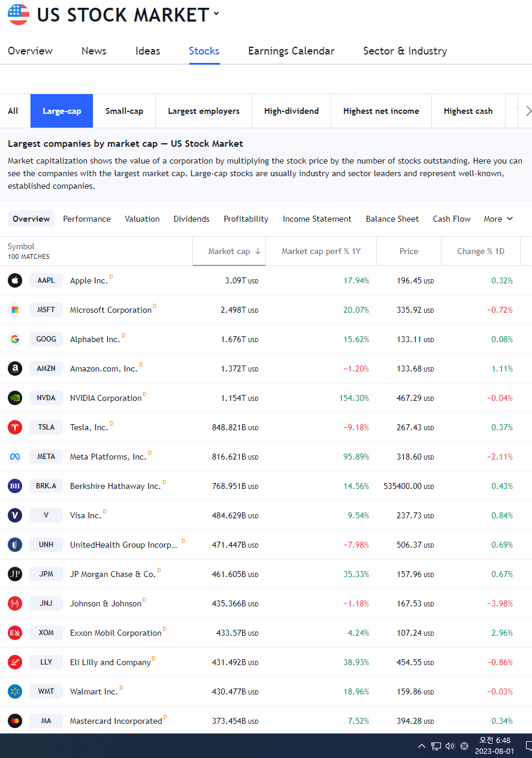Click Tesla market cap 848.821B value
The image size is (532, 758).
235,427
